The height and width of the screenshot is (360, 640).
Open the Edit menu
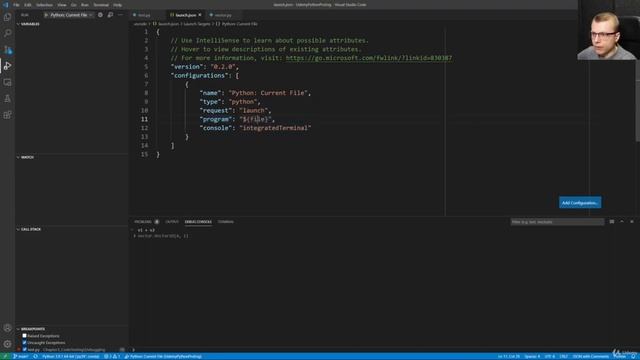[28, 5]
